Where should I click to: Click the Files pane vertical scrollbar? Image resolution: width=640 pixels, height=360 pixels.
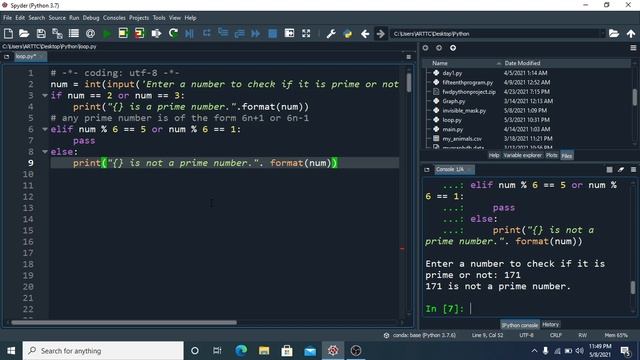(x=634, y=97)
